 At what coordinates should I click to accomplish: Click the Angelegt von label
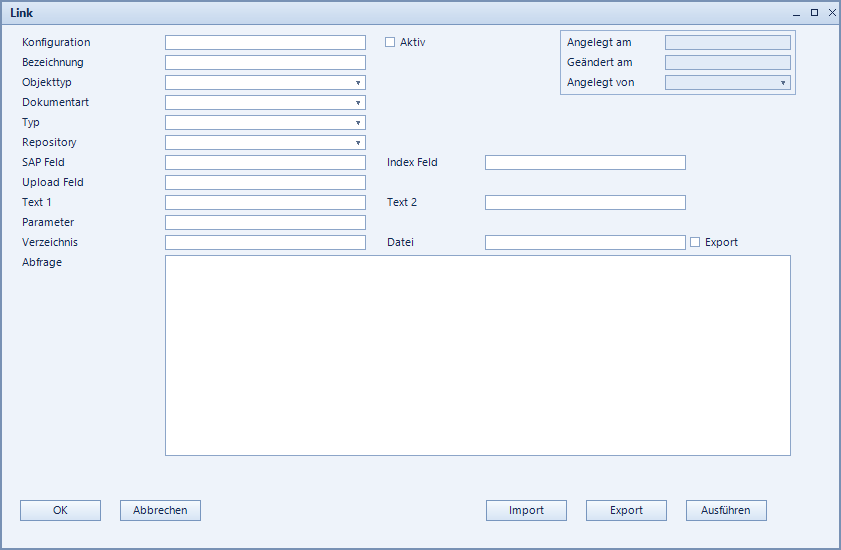(600, 82)
